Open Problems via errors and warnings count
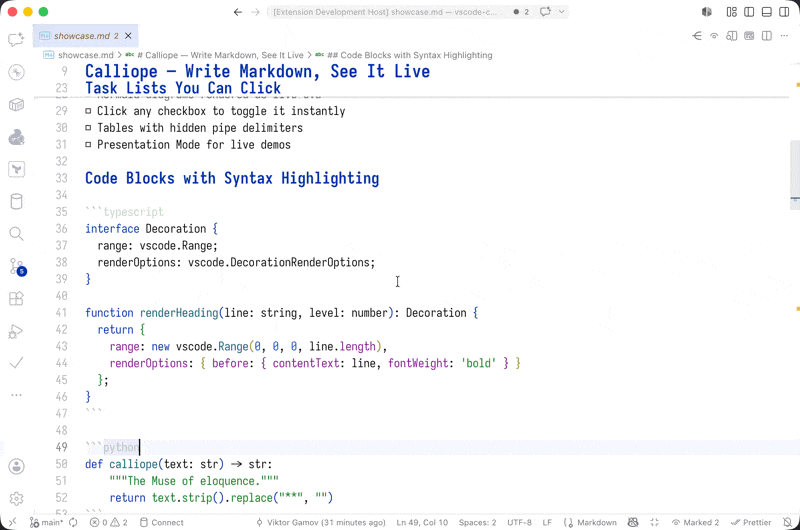800x530 pixels. [109, 522]
